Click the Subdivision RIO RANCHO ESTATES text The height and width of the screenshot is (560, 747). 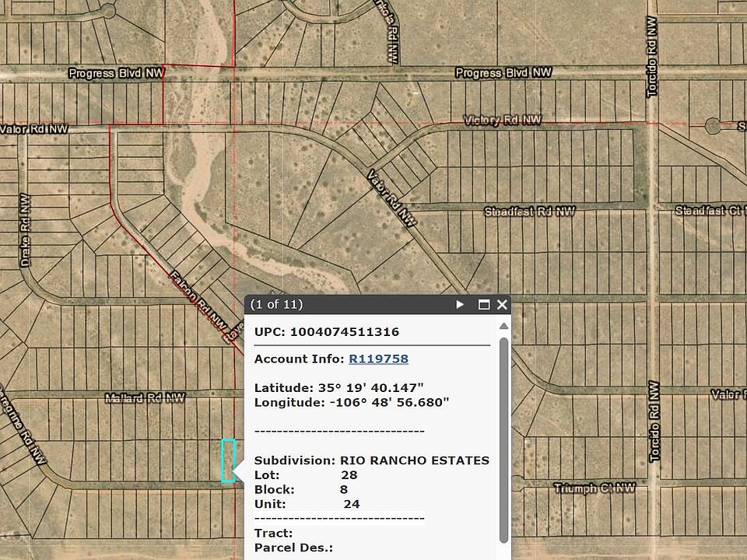pyautogui.click(x=372, y=460)
